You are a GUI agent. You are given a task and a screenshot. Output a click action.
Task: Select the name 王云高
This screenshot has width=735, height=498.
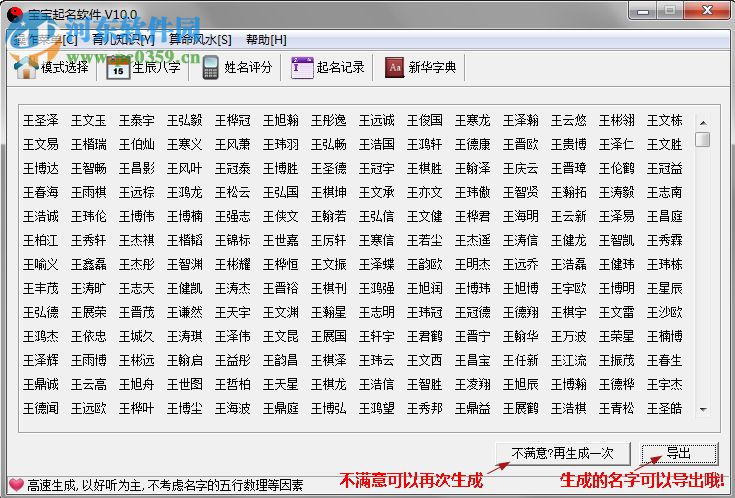click(89, 385)
